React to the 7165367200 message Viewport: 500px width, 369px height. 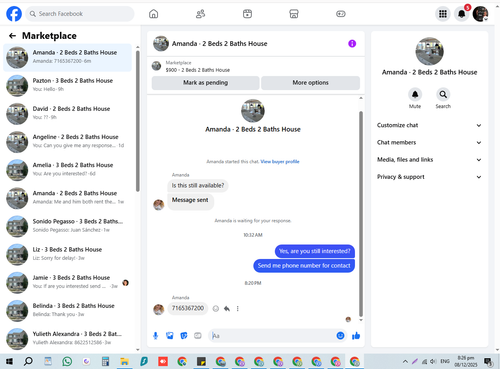[x=216, y=309]
